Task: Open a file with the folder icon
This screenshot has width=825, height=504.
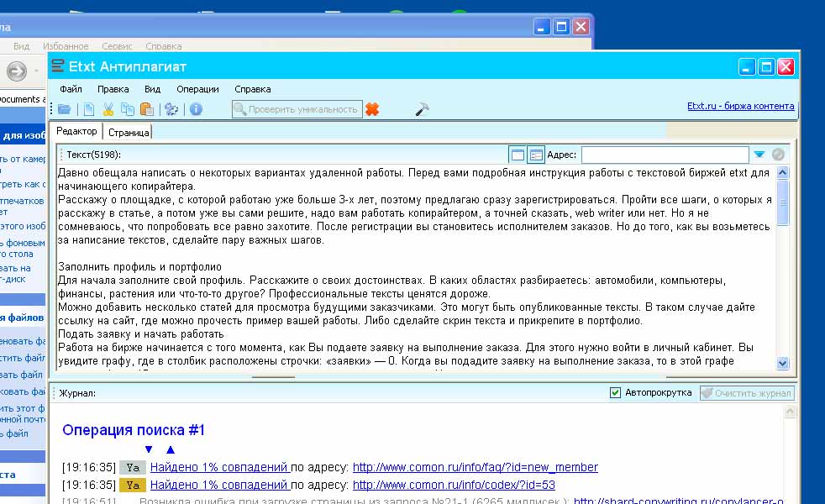Action: (x=65, y=109)
